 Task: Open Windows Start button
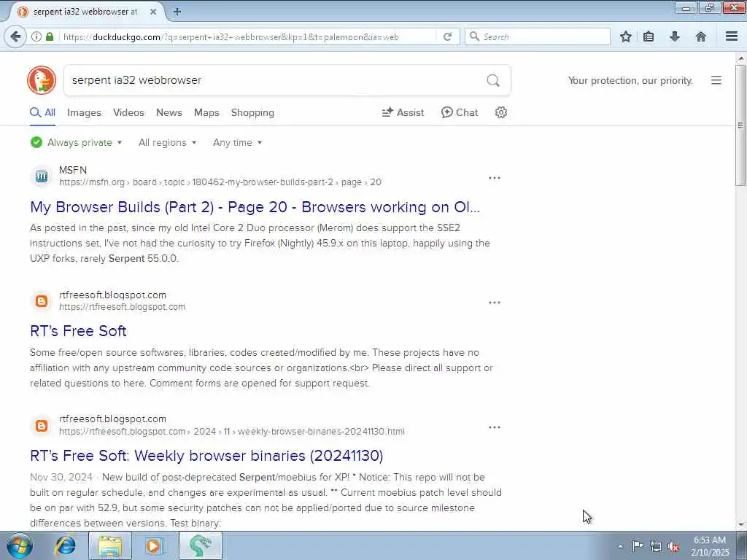click(20, 545)
